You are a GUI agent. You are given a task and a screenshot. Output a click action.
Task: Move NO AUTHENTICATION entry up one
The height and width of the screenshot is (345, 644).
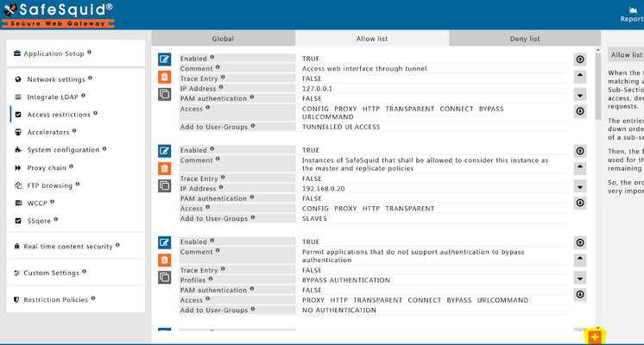point(580,259)
